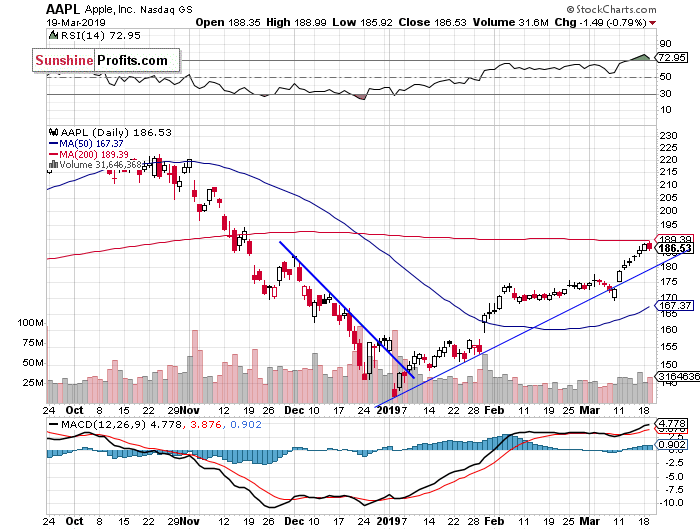
Task: Click the 25M volume axis label
Action: point(33,383)
